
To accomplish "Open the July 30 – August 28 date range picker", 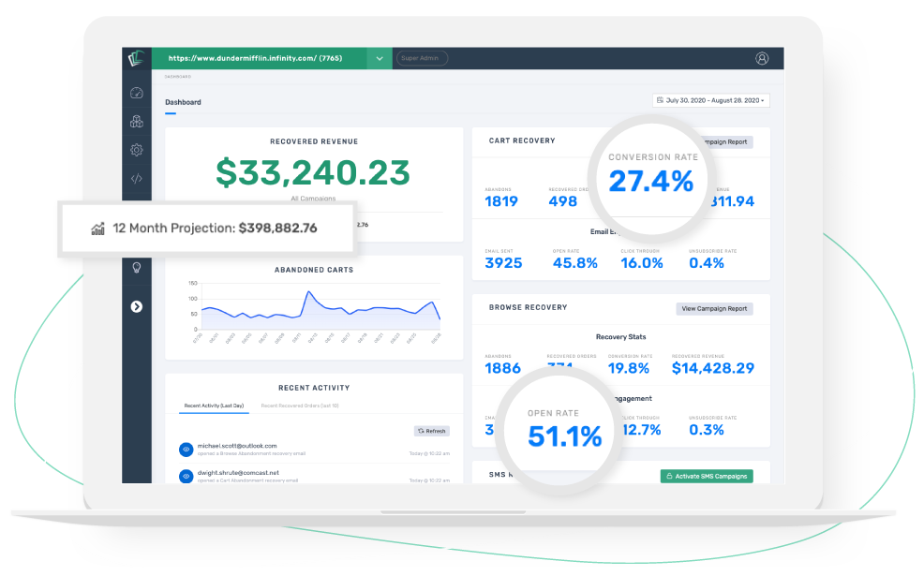I will coord(711,100).
